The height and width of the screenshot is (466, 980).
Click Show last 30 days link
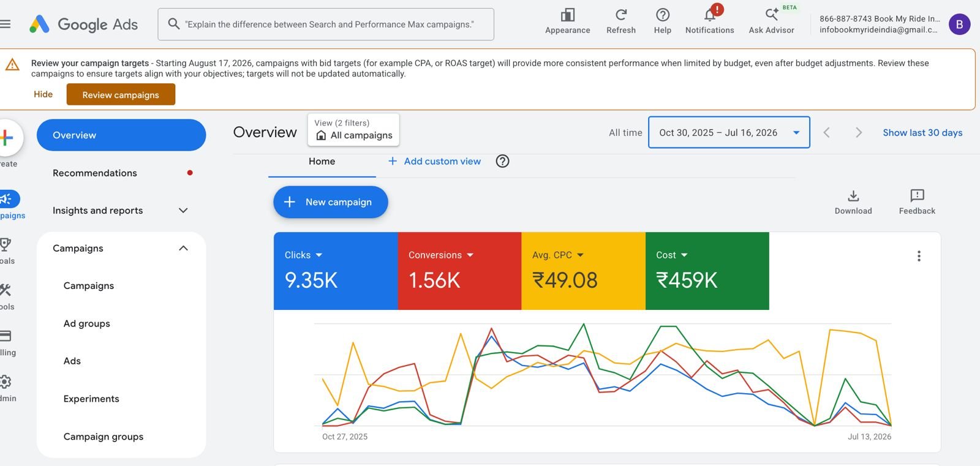tap(922, 133)
